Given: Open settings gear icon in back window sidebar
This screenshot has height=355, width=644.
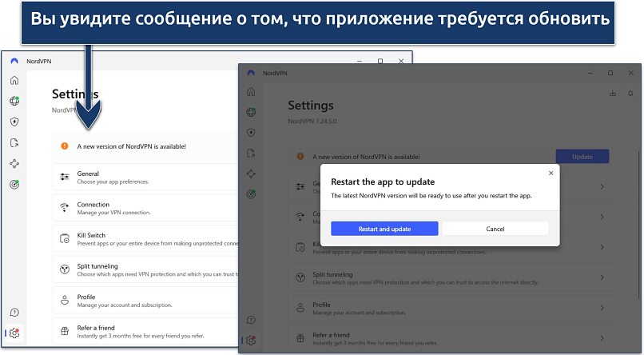Looking at the screenshot, I should tap(14, 333).
